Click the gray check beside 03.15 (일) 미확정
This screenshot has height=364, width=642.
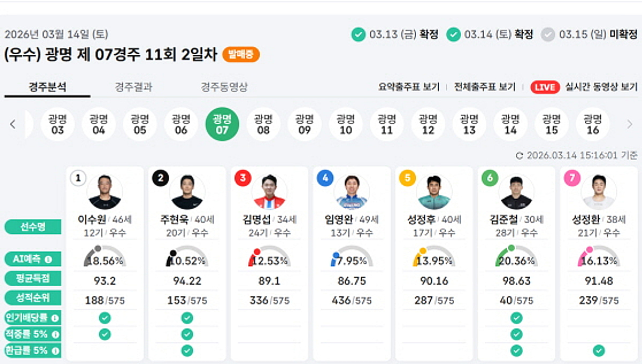[x=548, y=33]
